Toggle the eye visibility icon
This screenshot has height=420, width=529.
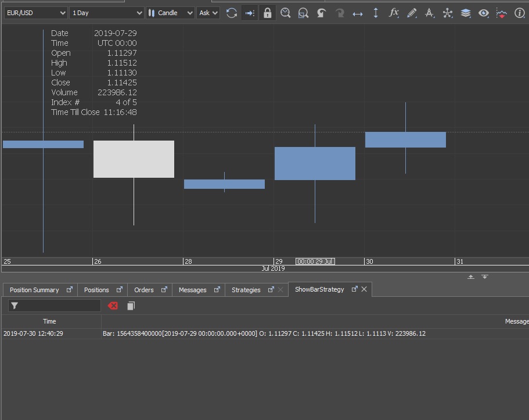point(484,13)
